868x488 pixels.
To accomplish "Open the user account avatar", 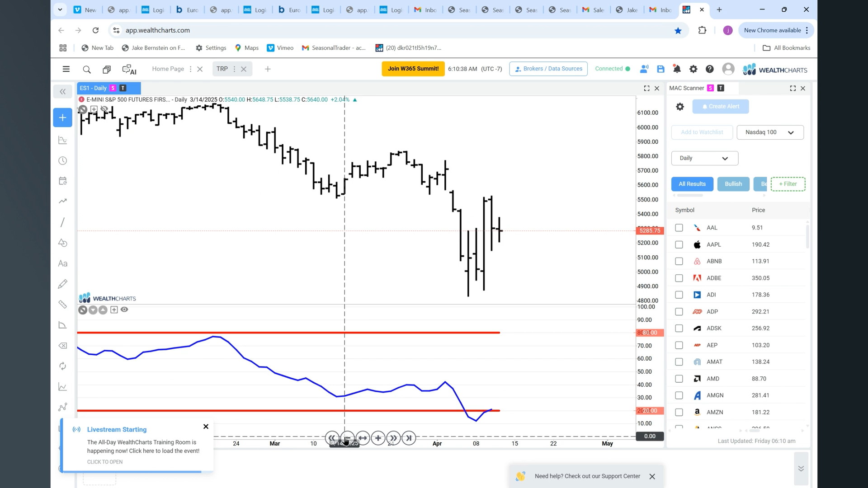I will point(728,69).
